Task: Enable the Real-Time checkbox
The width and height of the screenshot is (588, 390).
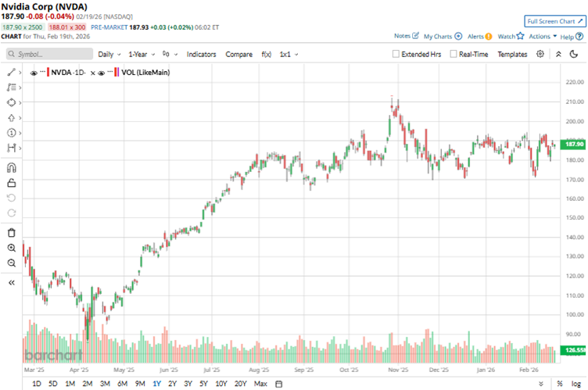Action: click(454, 55)
